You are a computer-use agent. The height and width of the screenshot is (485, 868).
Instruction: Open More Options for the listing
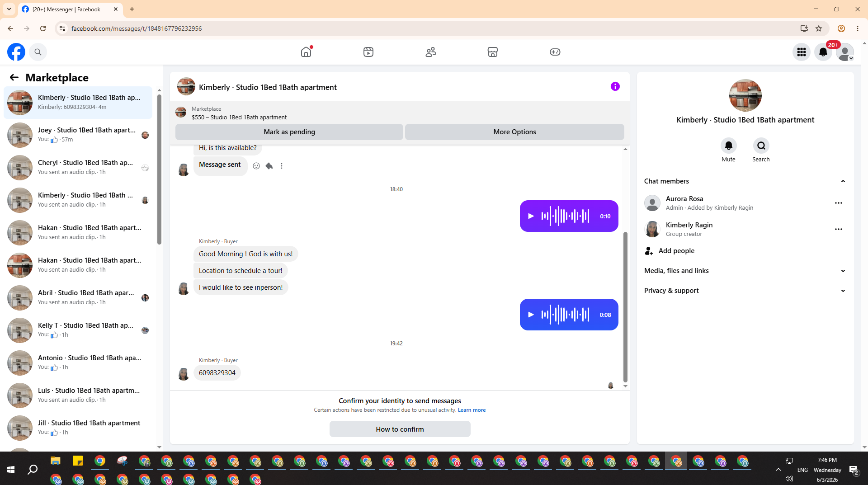pyautogui.click(x=514, y=132)
